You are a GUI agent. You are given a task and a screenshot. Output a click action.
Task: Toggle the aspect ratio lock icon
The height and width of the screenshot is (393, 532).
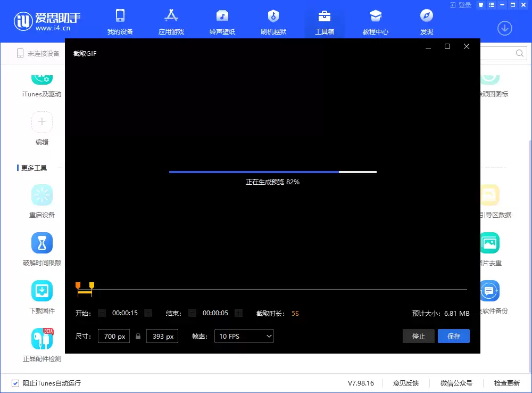138,336
